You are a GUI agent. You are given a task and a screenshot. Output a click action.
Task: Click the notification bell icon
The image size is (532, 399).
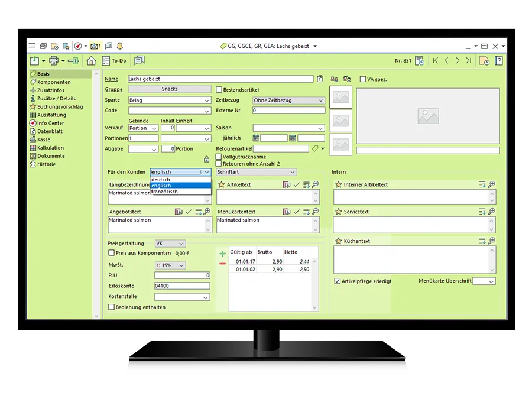[120, 46]
